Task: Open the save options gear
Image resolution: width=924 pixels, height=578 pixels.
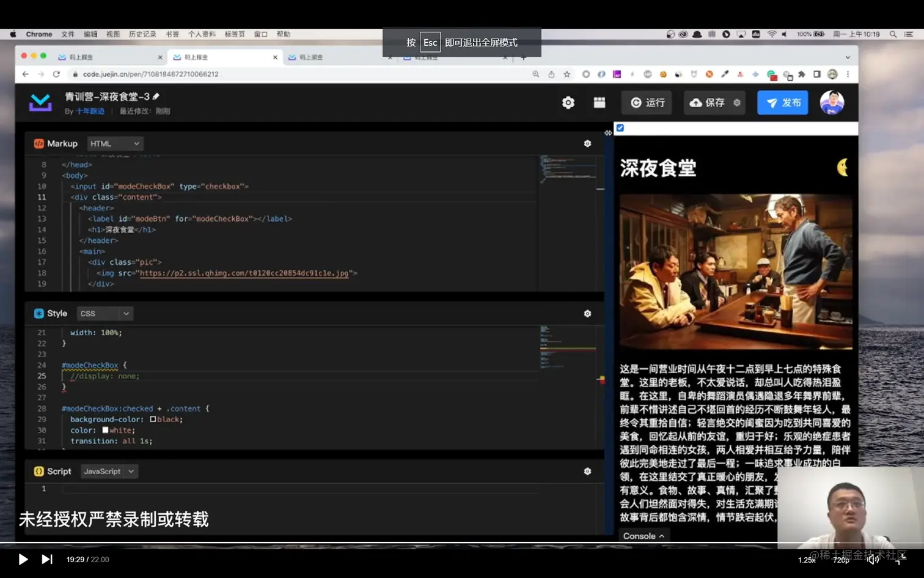Action: (737, 103)
